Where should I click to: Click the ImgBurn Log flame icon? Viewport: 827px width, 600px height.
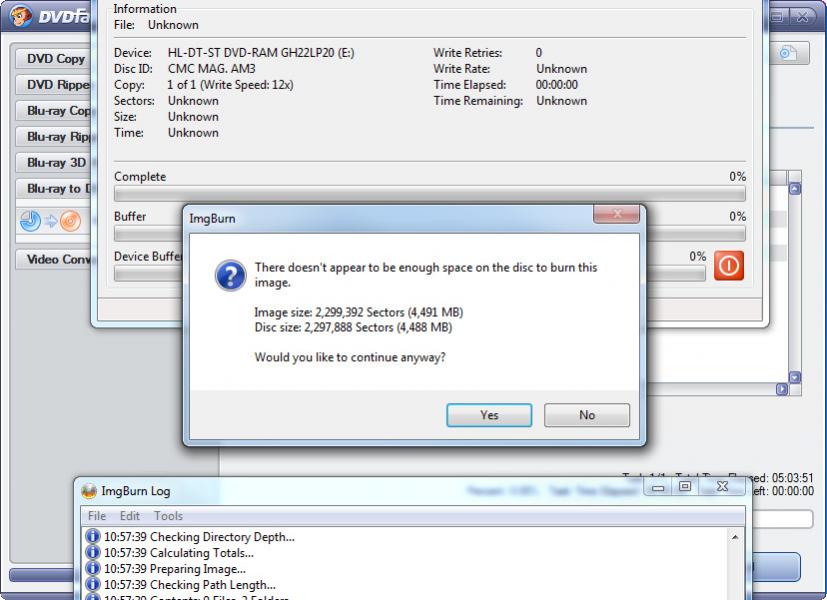coord(89,491)
